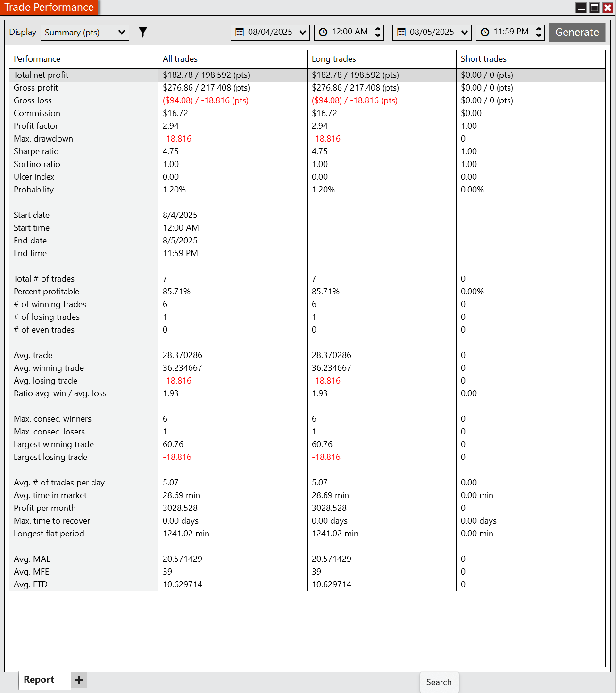Select the Largest winning trade row label
Screen dimensions: 616x693
point(54,444)
